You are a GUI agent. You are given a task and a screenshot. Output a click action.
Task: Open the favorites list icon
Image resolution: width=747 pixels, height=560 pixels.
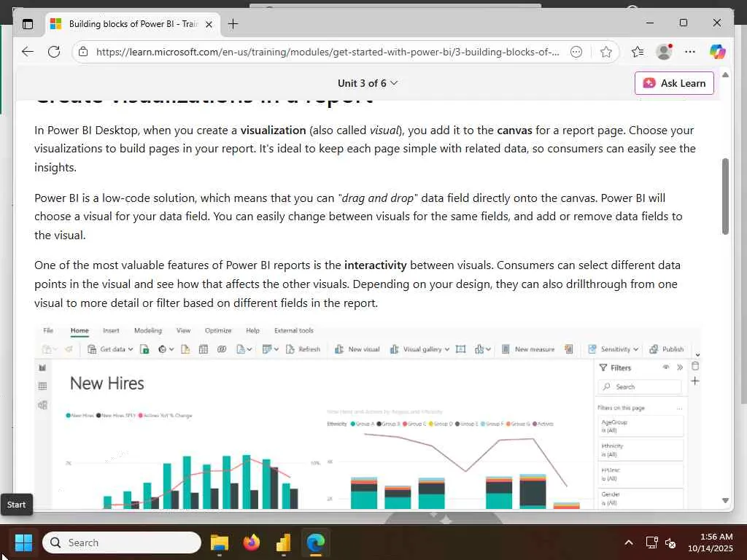click(638, 52)
